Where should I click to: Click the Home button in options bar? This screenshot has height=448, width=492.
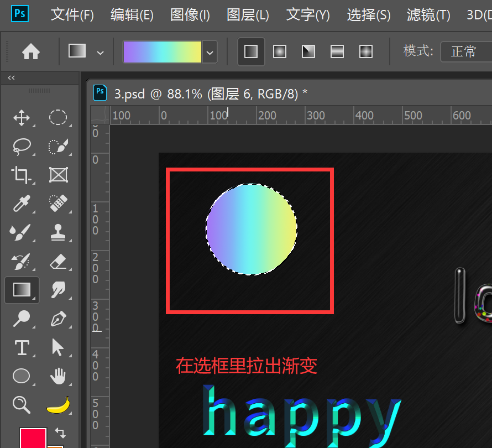coord(31,51)
